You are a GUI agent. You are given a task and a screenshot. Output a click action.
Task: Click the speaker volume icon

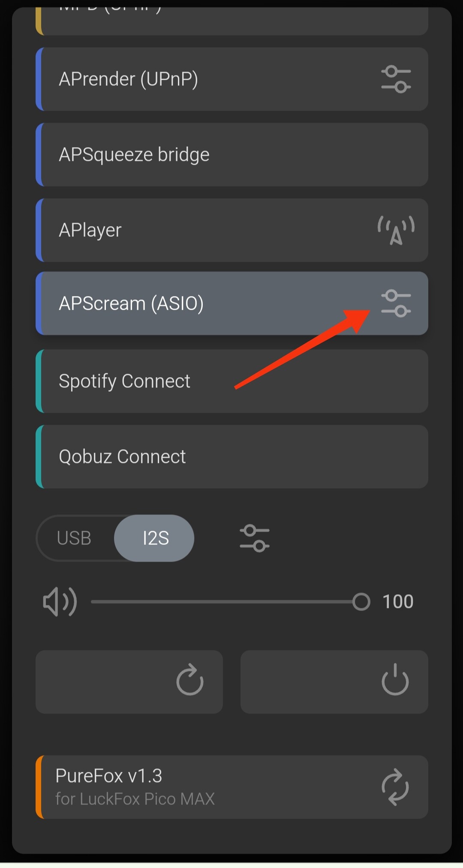60,602
